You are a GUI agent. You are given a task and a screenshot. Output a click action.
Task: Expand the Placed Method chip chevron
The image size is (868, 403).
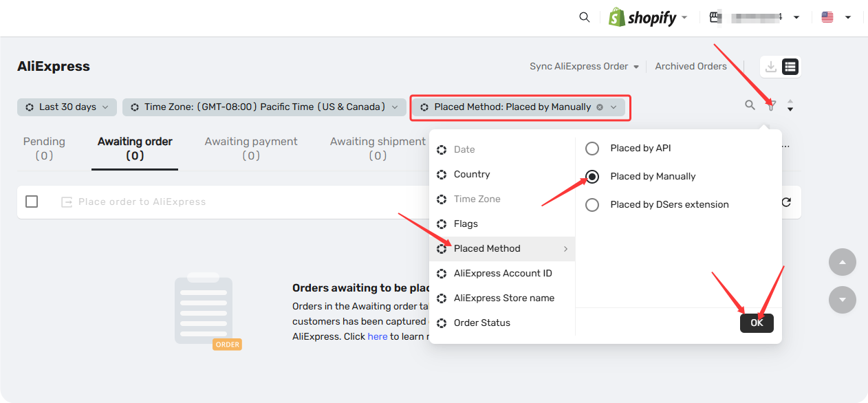pyautogui.click(x=614, y=107)
